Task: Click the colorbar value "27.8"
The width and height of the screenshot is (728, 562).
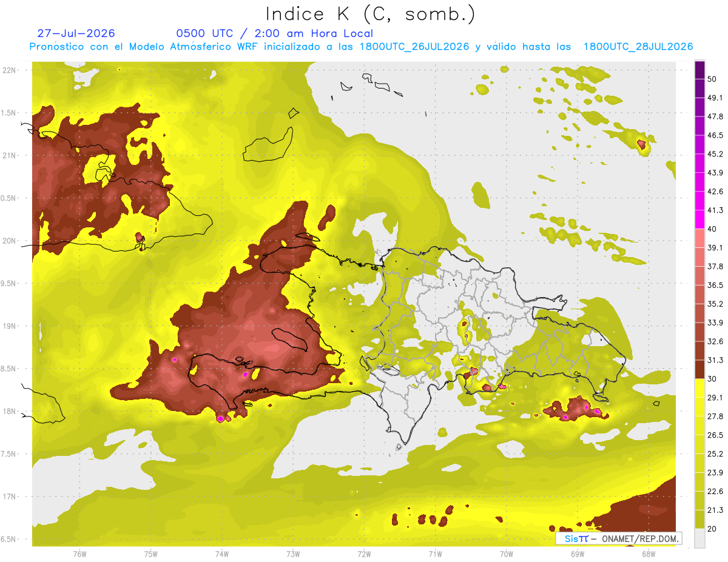Action: 715,416
